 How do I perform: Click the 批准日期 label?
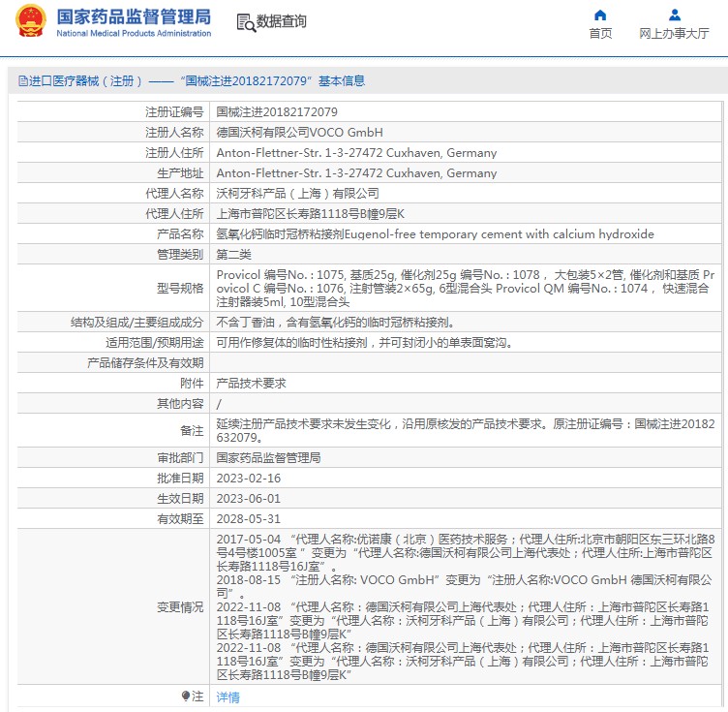tap(180, 479)
